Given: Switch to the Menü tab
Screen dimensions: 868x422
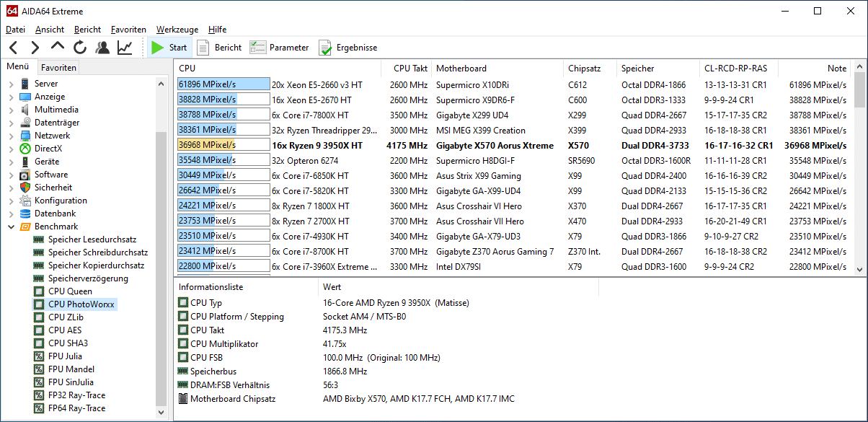Looking at the screenshot, I should [18, 67].
